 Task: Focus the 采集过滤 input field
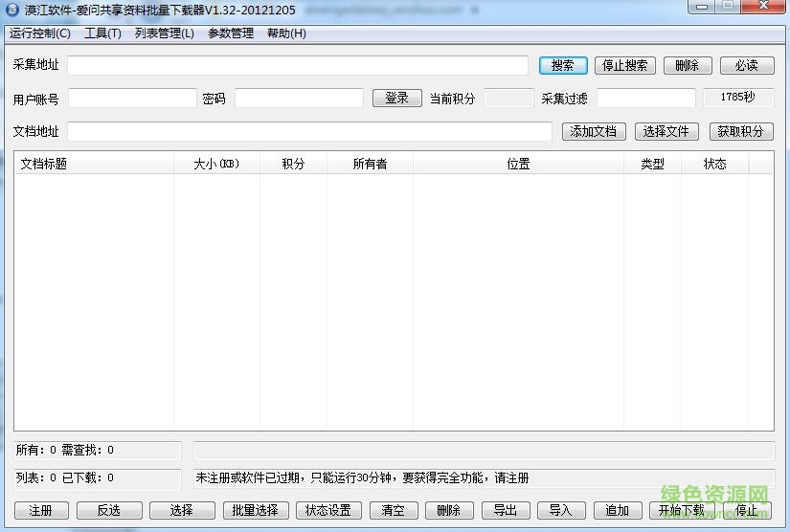[x=646, y=99]
